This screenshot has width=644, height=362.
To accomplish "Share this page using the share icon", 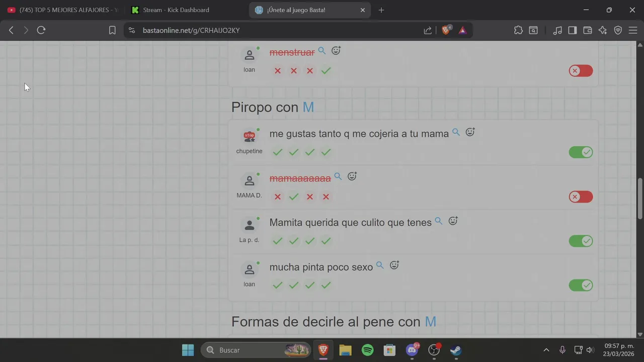I will click(428, 30).
